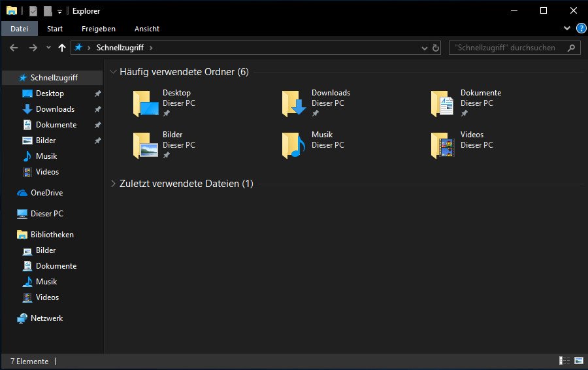Expand the ribbon with the chevron
The width and height of the screenshot is (588, 370).
coord(567,28)
